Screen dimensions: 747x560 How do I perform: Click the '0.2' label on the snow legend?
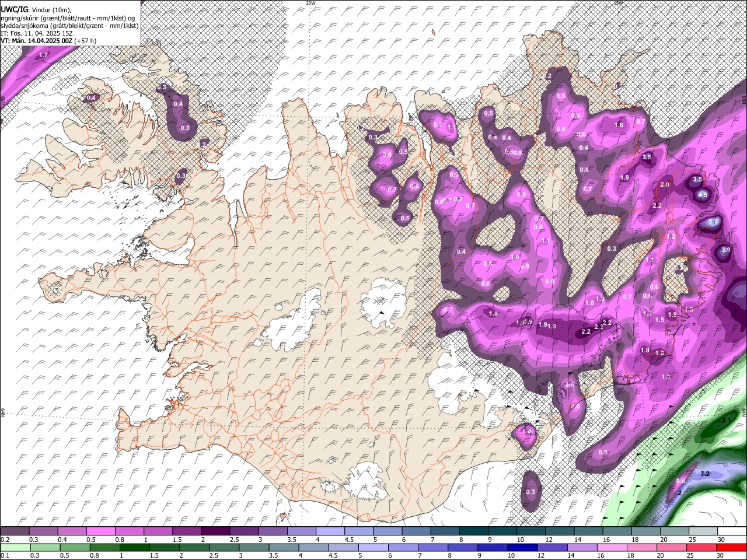tap(5, 540)
